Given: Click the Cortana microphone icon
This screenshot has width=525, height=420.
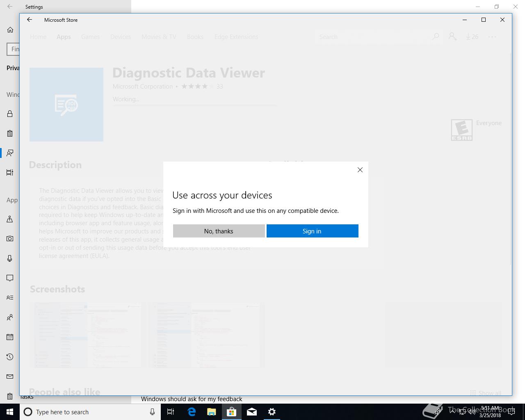Looking at the screenshot, I should 152,412.
